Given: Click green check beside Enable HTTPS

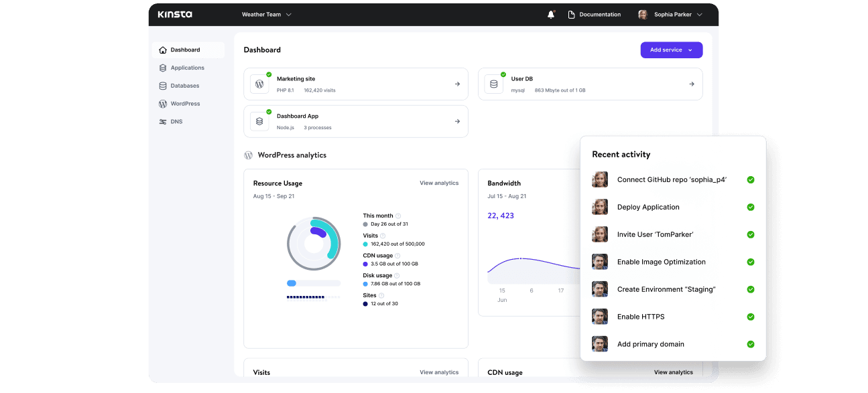Looking at the screenshot, I should click(x=751, y=317).
